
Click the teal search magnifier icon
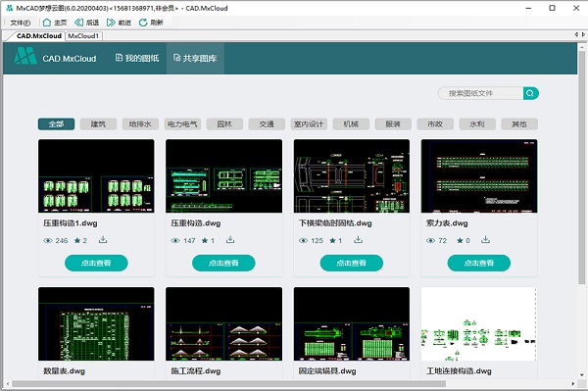[x=530, y=93]
